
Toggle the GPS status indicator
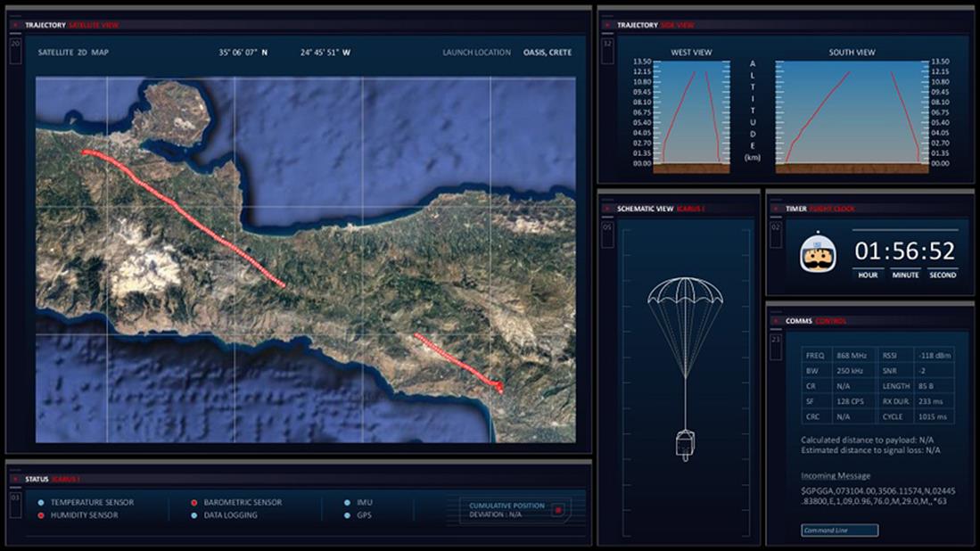pos(347,515)
